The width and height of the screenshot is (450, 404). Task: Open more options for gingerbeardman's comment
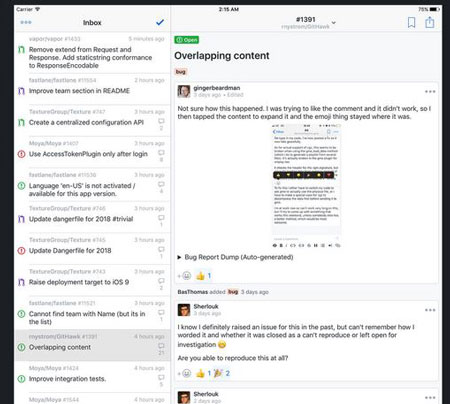[x=430, y=91]
